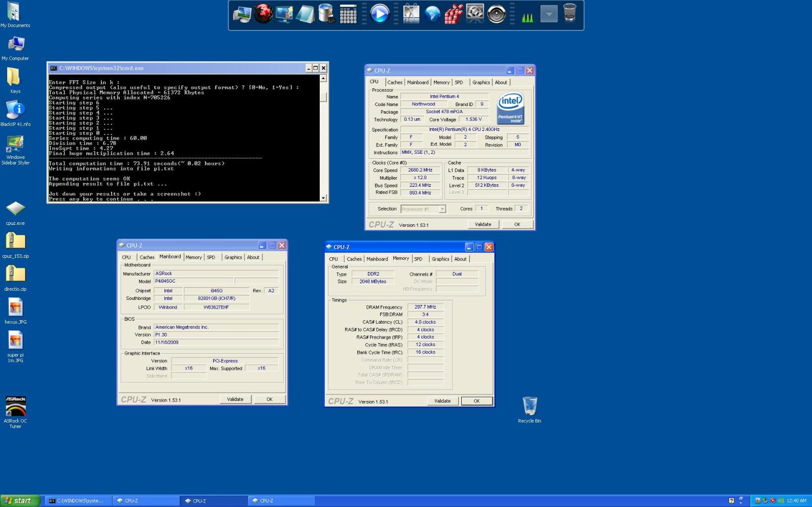Click OK in CPU tab CPU-Z window
Viewport: 812px width, 507px height.
tap(517, 224)
